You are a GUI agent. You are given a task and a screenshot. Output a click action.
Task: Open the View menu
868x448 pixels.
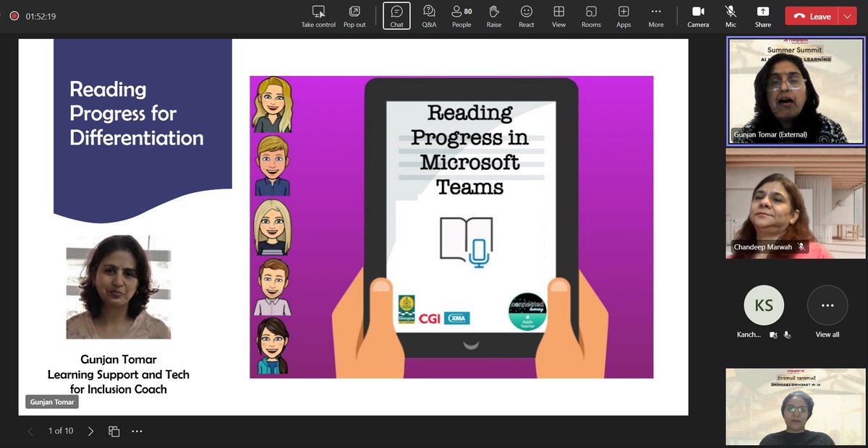click(558, 16)
